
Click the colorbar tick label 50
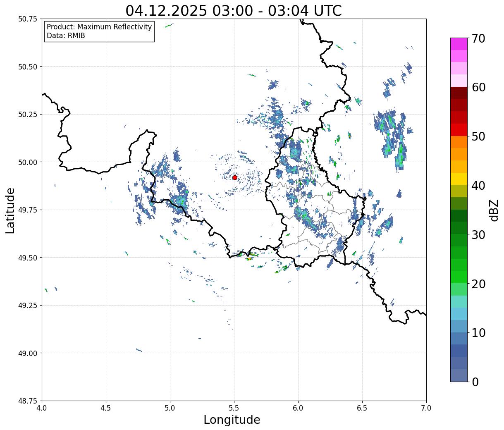click(478, 136)
